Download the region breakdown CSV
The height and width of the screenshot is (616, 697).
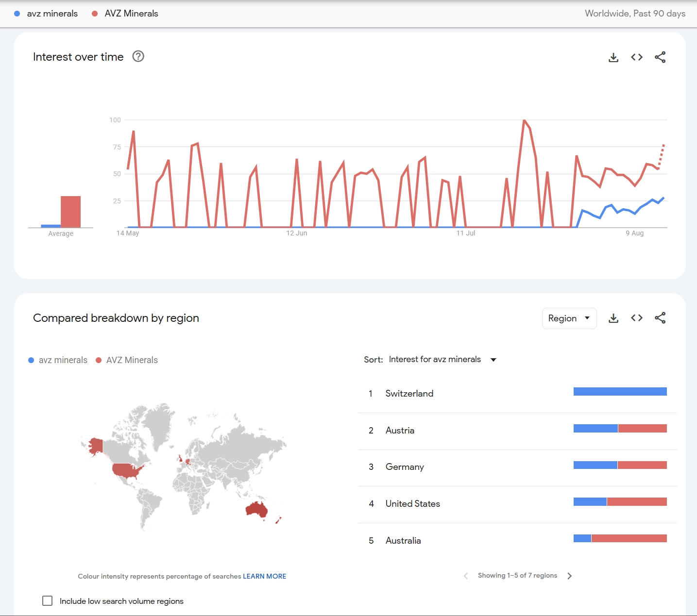(613, 318)
